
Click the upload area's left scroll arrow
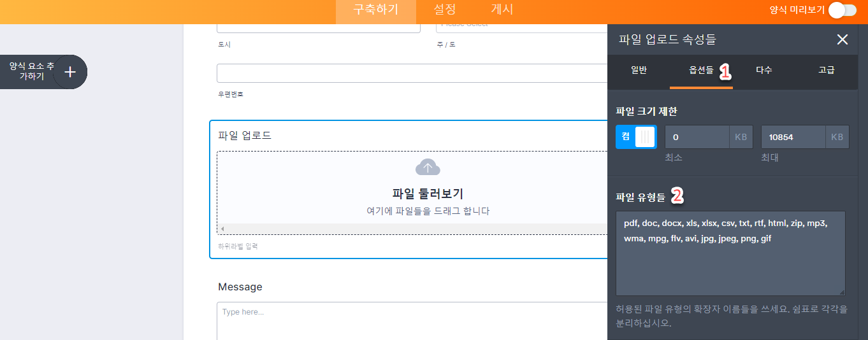click(x=222, y=229)
